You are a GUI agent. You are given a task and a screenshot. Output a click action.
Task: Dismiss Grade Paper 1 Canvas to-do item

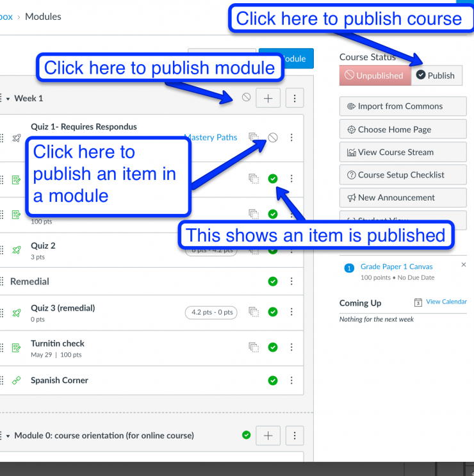(464, 265)
